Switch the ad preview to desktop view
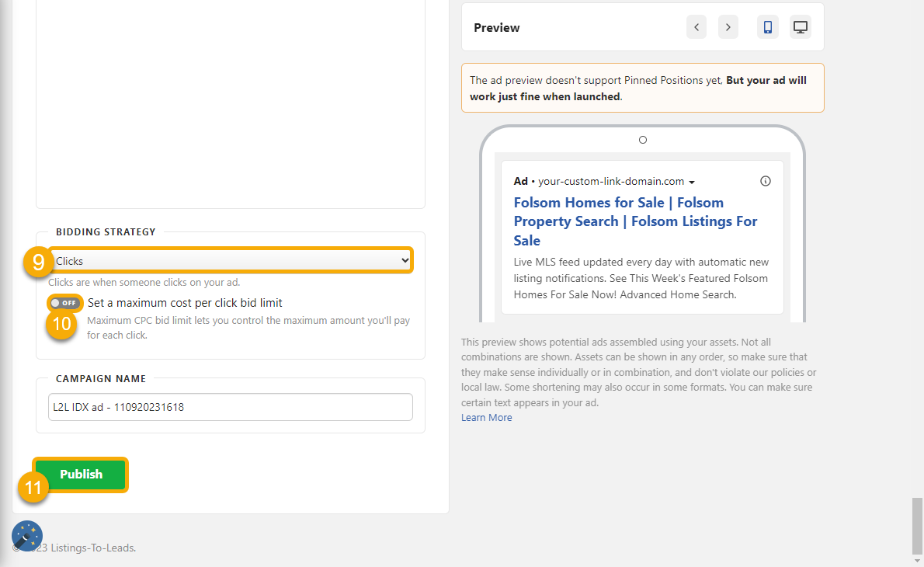The height and width of the screenshot is (567, 924). tap(800, 26)
